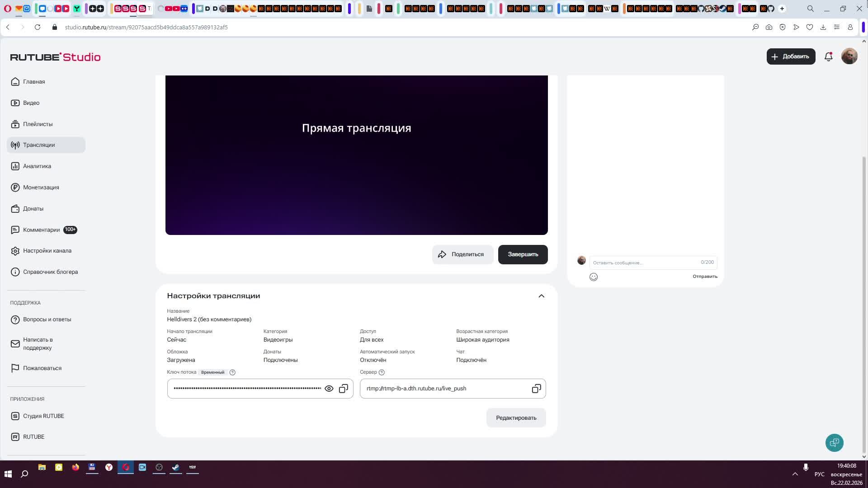
Task: Open user profile avatar menu
Action: click(x=849, y=56)
